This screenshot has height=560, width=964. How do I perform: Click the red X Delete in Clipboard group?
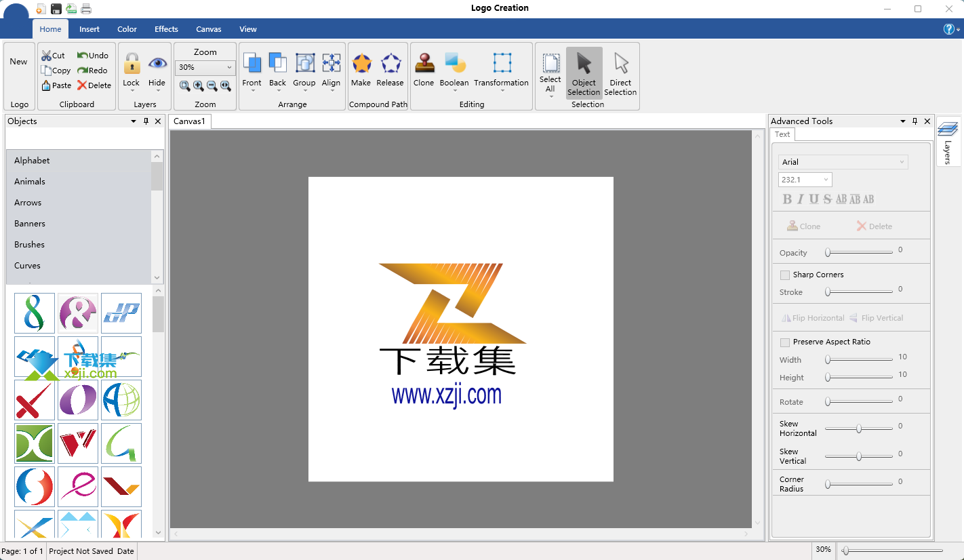(94, 85)
